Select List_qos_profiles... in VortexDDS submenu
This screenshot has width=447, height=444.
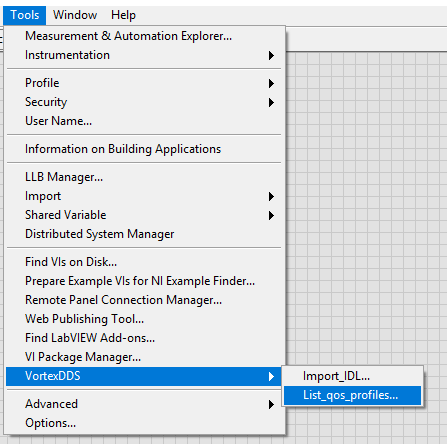(353, 395)
